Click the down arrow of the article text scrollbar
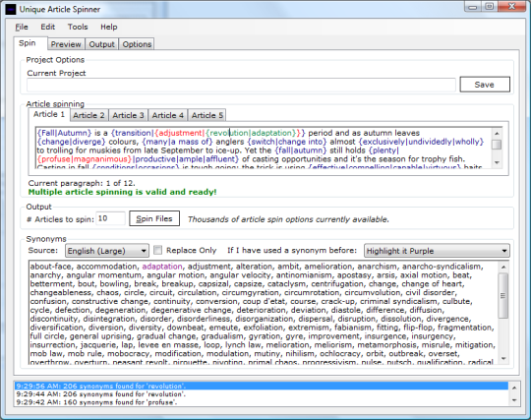This screenshot has height=420, width=531. [497, 163]
